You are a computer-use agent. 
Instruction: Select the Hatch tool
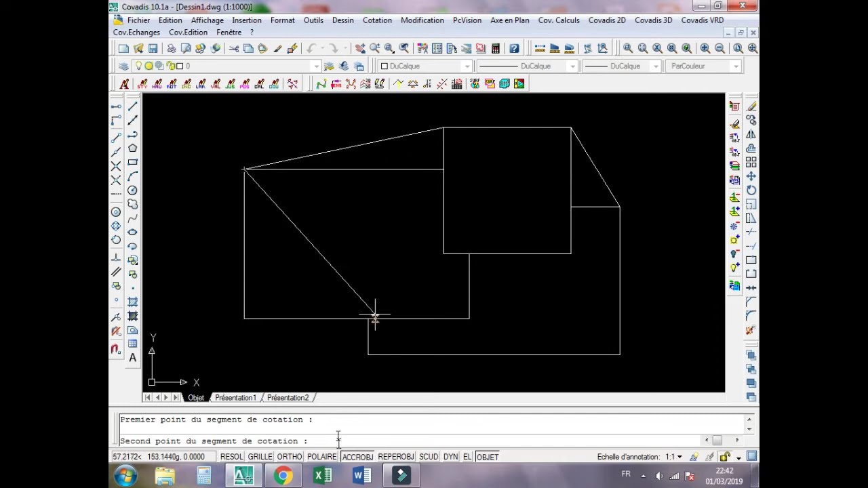click(132, 302)
